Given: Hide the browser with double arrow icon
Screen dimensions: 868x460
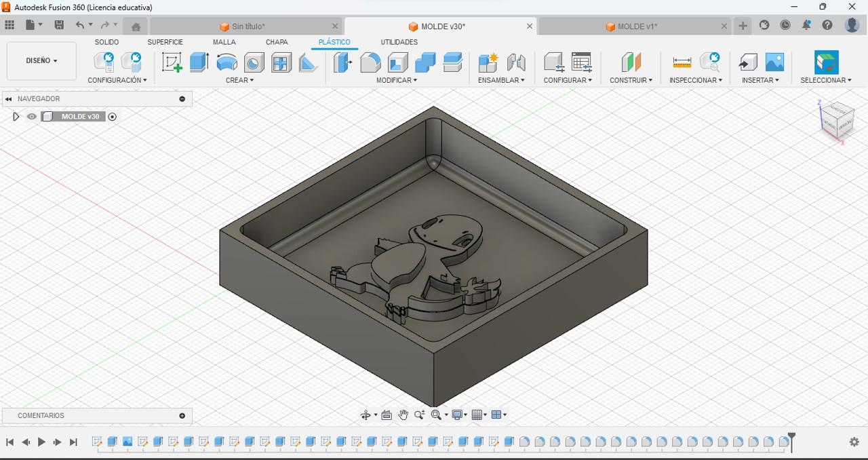Looking at the screenshot, I should pyautogui.click(x=8, y=99).
